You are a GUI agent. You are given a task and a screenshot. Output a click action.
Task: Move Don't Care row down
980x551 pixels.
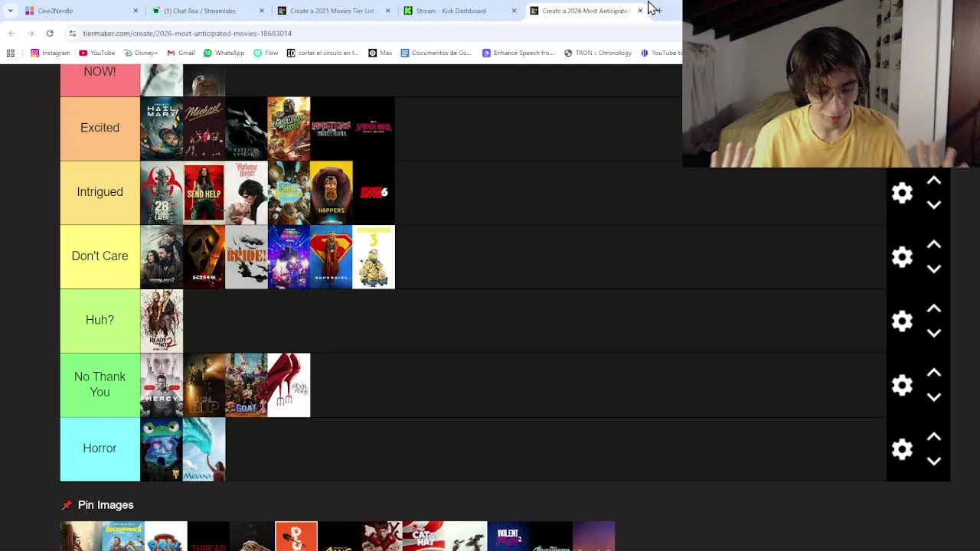click(x=934, y=269)
